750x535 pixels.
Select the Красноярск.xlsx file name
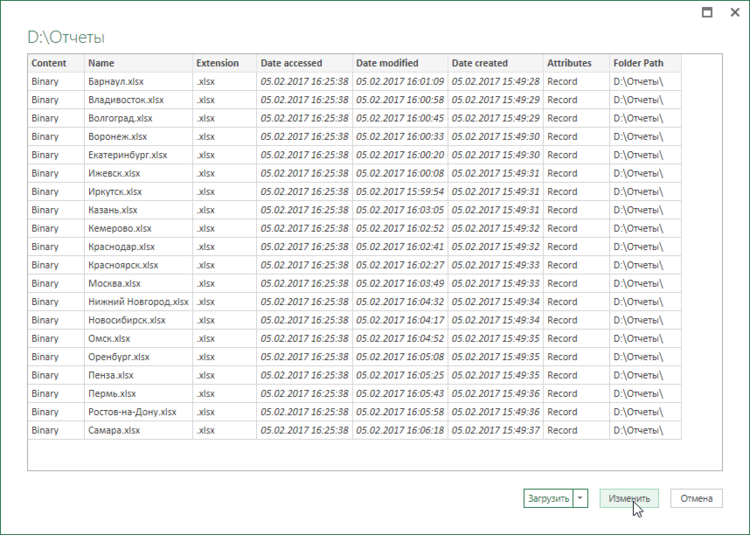pyautogui.click(x=123, y=265)
